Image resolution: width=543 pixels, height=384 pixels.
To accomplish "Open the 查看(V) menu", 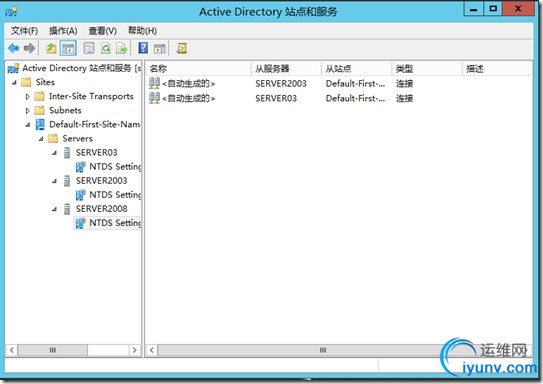I will tap(103, 31).
